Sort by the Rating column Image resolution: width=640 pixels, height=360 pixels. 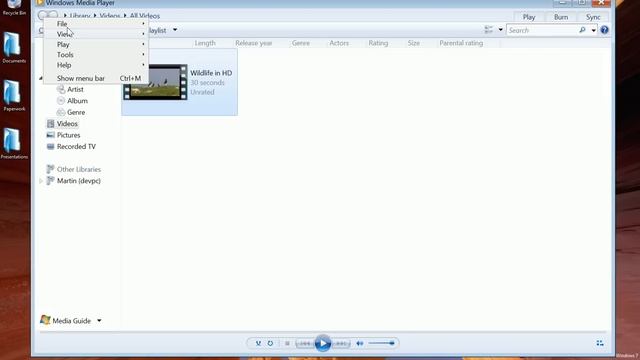pos(378,43)
